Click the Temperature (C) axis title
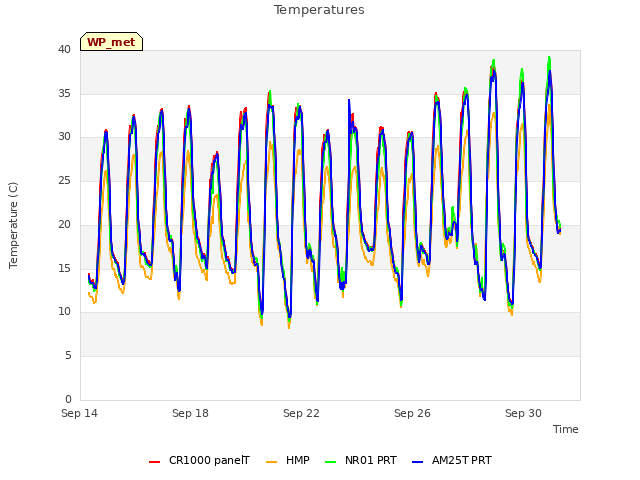640x480 pixels. [x=13, y=225]
